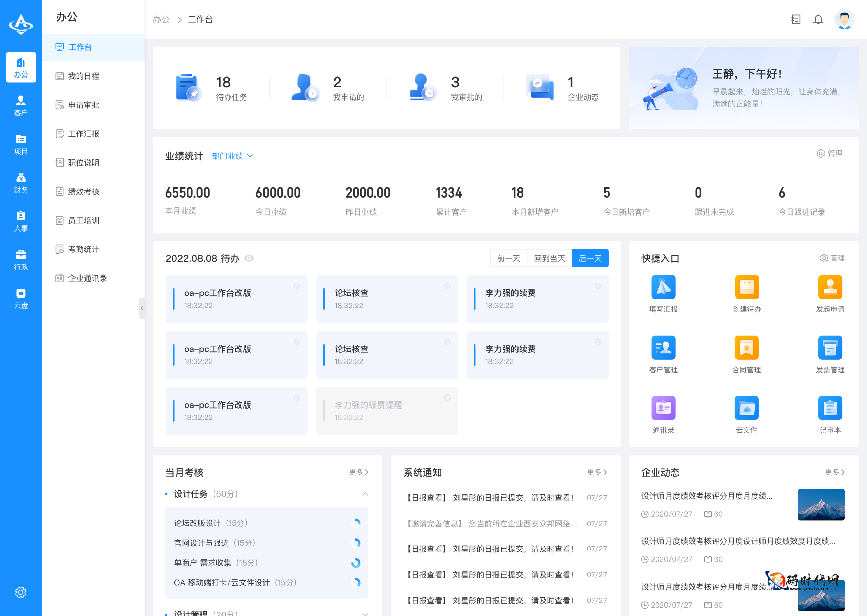Open the user avatar at top right
867x616 pixels.
tap(845, 19)
